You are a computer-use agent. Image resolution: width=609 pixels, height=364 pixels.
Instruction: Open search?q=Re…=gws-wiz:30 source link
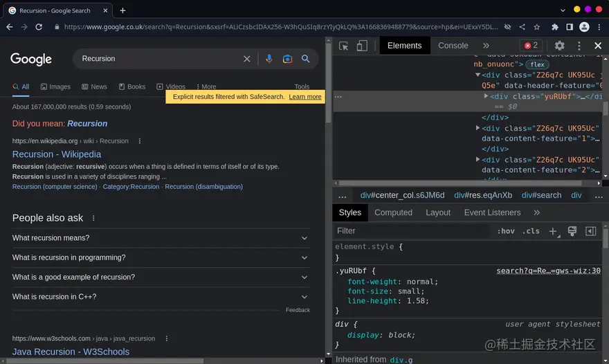(x=548, y=271)
